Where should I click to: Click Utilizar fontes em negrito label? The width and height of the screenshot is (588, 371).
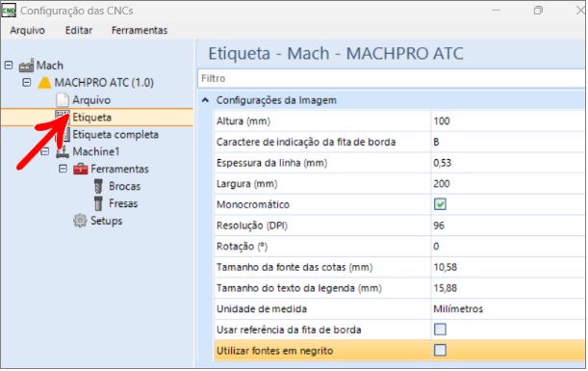(x=275, y=351)
